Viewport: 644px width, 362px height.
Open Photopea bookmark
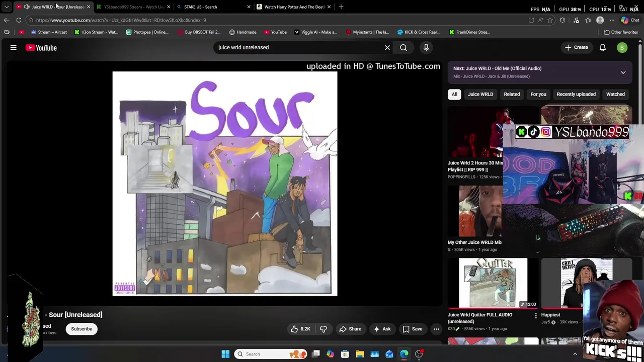tap(147, 32)
